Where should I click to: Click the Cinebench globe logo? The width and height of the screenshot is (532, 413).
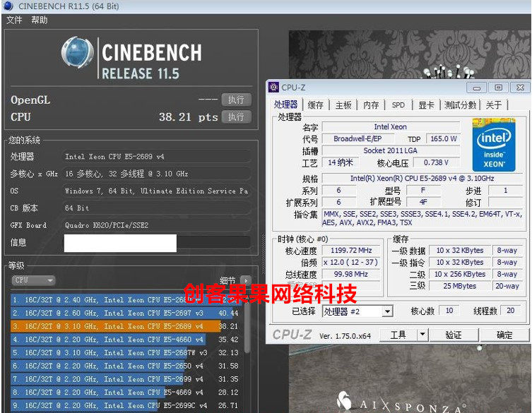click(77, 52)
